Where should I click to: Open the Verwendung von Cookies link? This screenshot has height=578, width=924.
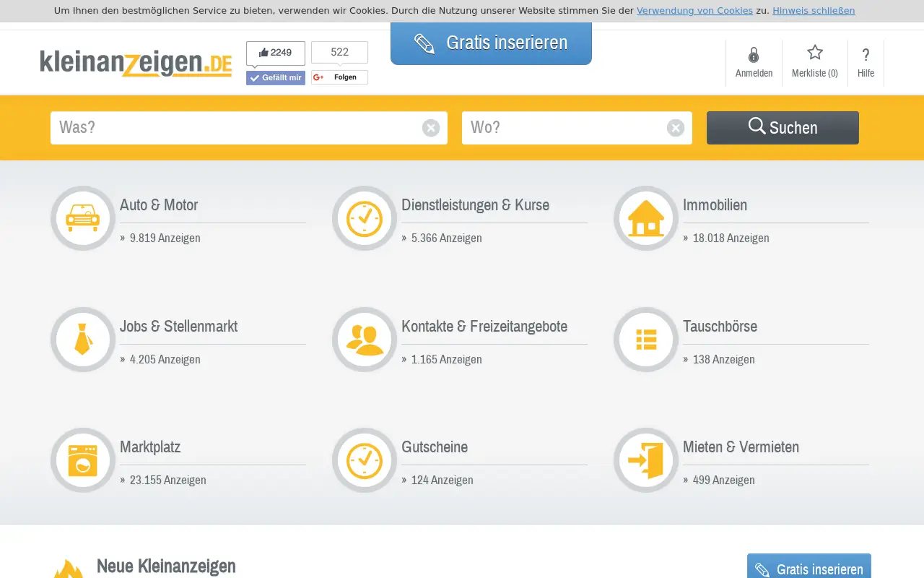click(x=694, y=11)
